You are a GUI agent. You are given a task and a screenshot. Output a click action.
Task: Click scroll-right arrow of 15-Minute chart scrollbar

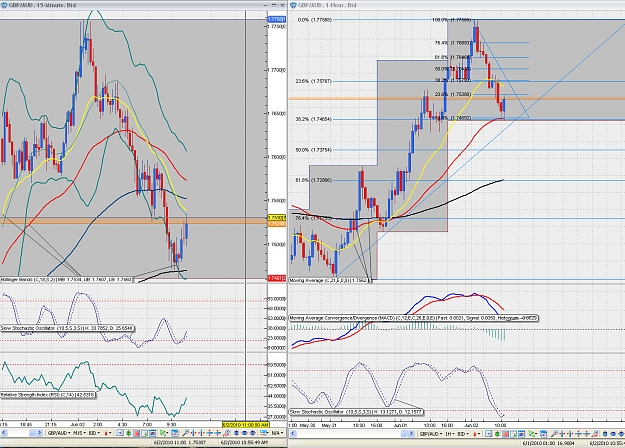click(39, 433)
